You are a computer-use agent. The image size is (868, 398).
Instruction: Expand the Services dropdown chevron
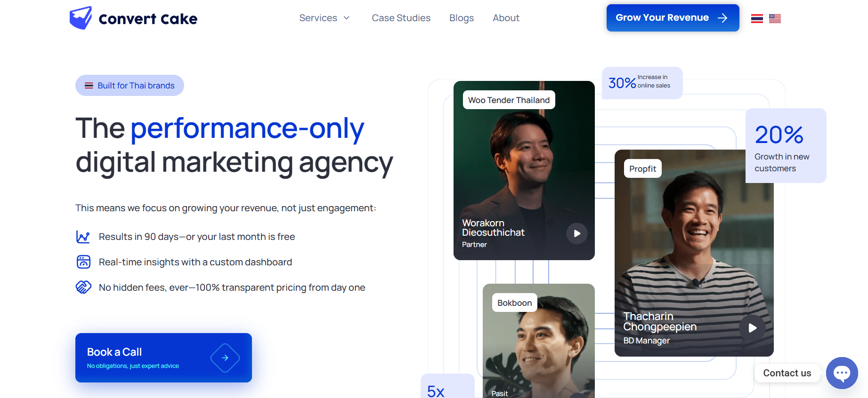coord(347,18)
